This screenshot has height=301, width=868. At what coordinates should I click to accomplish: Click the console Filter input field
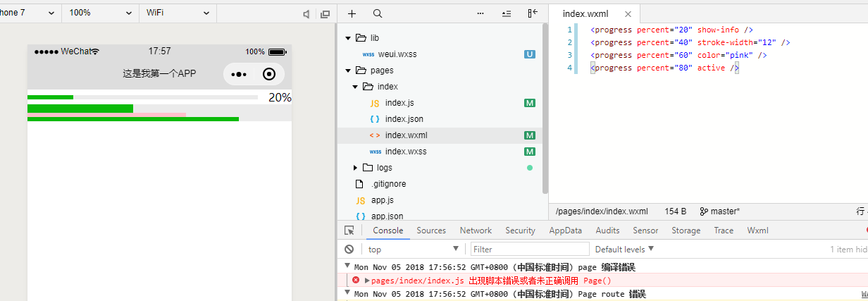coord(530,250)
